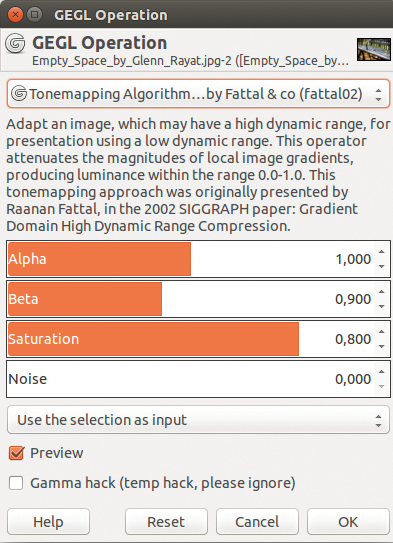Open the 'Use the selection as input' dropdown
The height and width of the screenshot is (543, 393).
pos(198,420)
